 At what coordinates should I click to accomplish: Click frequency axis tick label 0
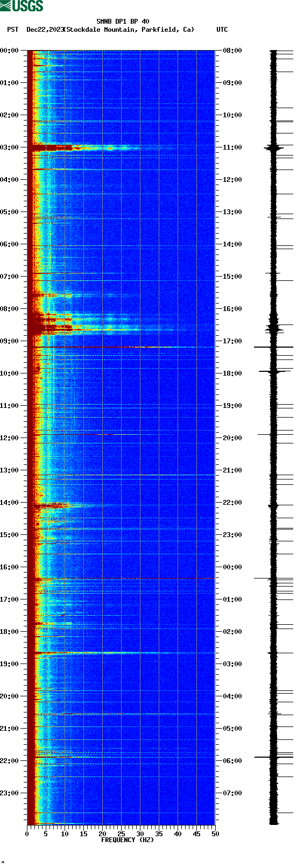pos(27,834)
